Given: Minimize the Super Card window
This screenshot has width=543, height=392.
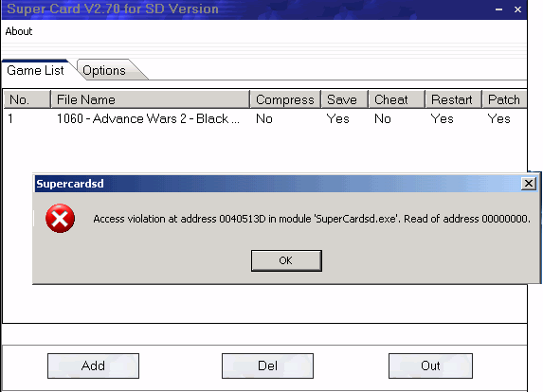Looking at the screenshot, I should [498, 9].
